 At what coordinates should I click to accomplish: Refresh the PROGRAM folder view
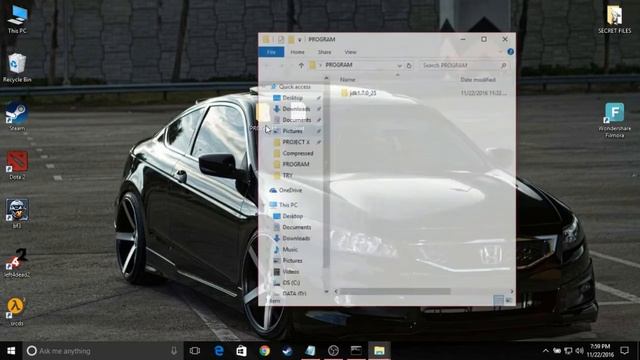pos(409,65)
